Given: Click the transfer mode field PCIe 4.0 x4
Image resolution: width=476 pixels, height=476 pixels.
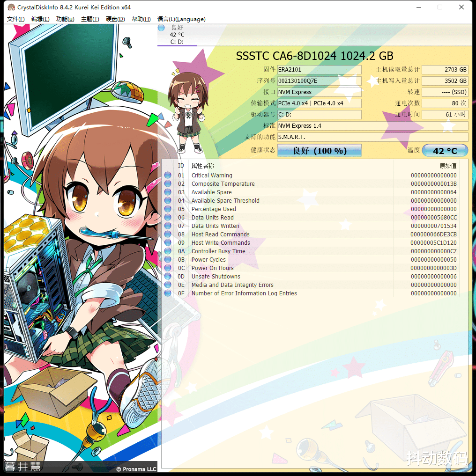Looking at the screenshot, I should [320, 103].
